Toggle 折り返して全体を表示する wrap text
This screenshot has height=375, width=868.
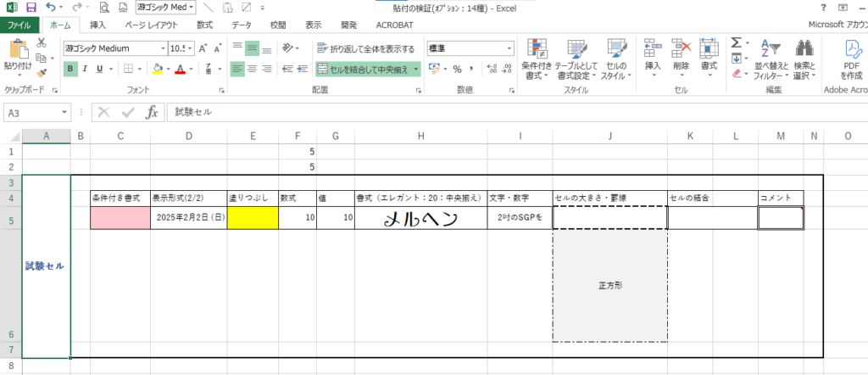click(x=366, y=48)
